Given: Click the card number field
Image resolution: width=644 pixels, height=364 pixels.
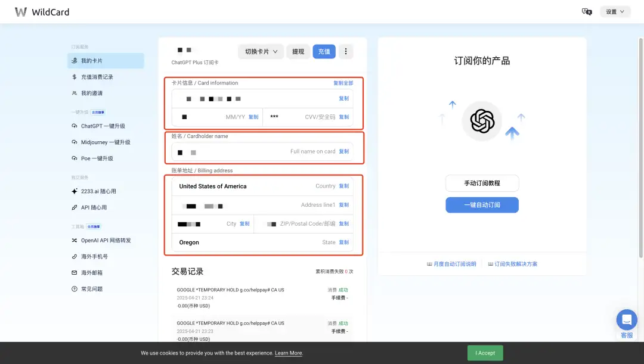Looking at the screenshot, I should [262, 98].
